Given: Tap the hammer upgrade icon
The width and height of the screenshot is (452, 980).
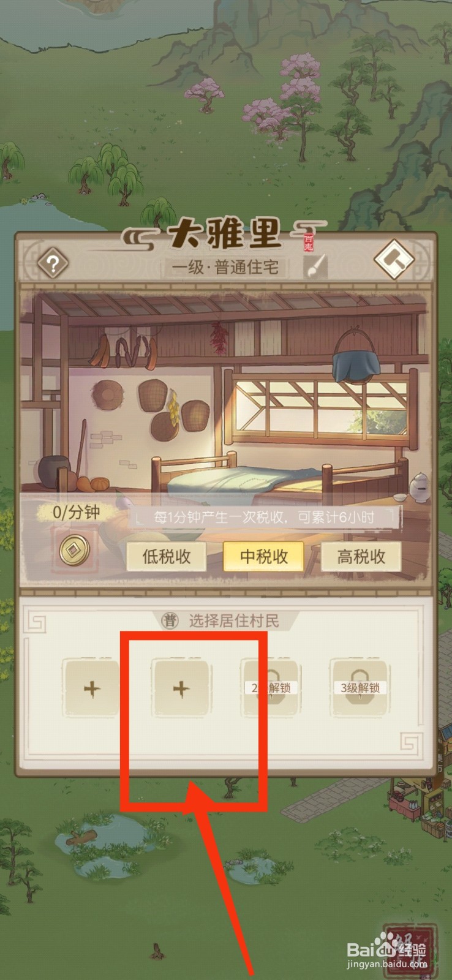Looking at the screenshot, I should 394,260.
